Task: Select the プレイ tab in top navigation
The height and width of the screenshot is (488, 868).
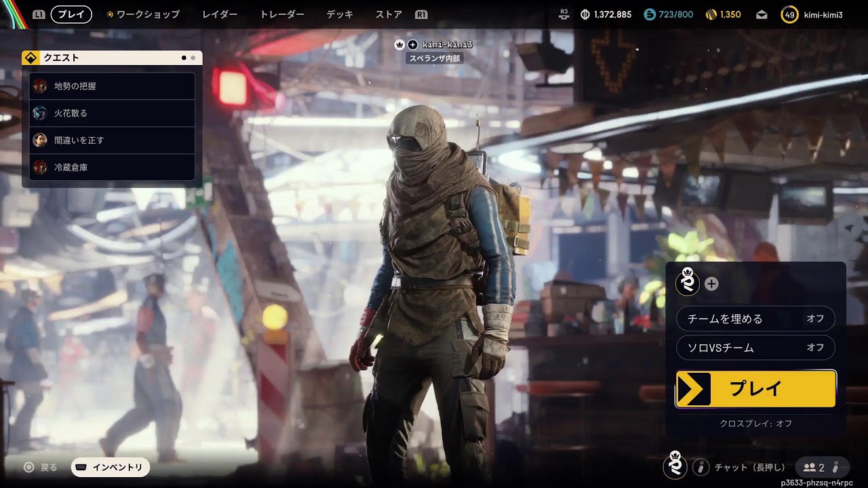Action: tap(71, 14)
